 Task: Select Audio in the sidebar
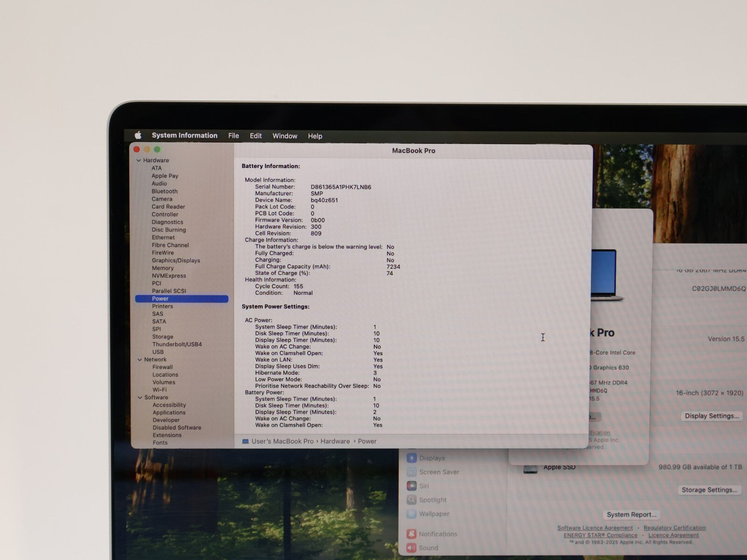coord(159,183)
